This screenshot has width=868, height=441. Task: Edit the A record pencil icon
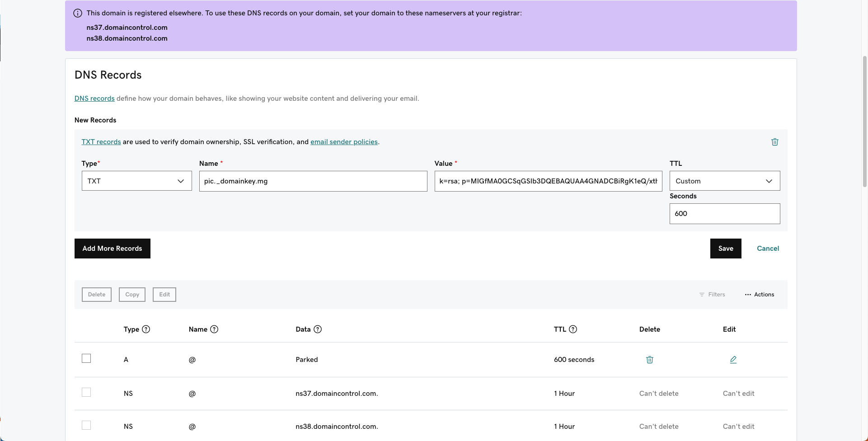(733, 360)
